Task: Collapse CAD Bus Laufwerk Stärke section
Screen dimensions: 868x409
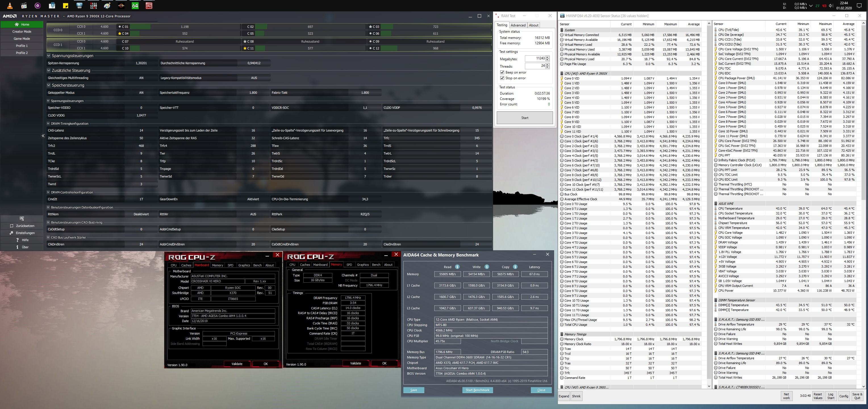Action: (x=49, y=237)
